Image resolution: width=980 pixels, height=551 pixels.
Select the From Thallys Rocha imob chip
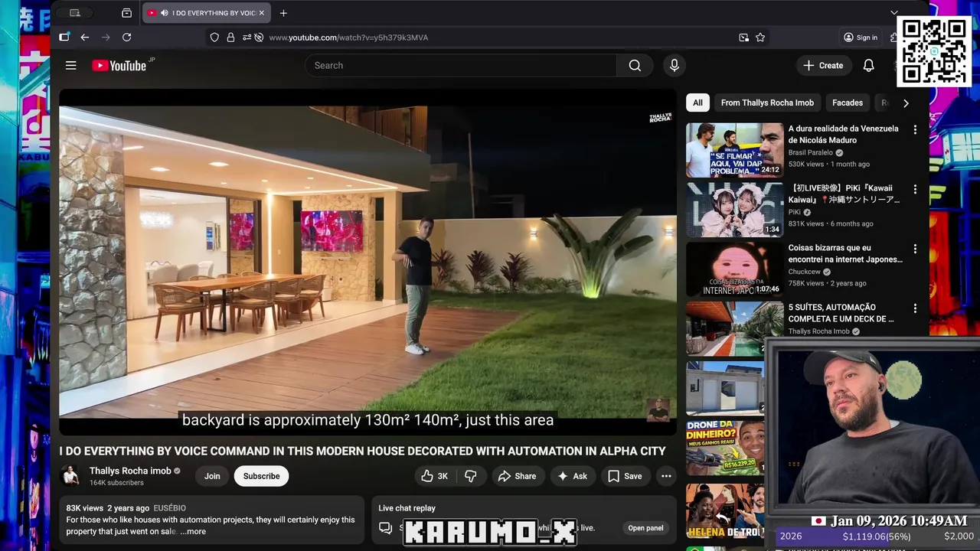pyautogui.click(x=767, y=103)
